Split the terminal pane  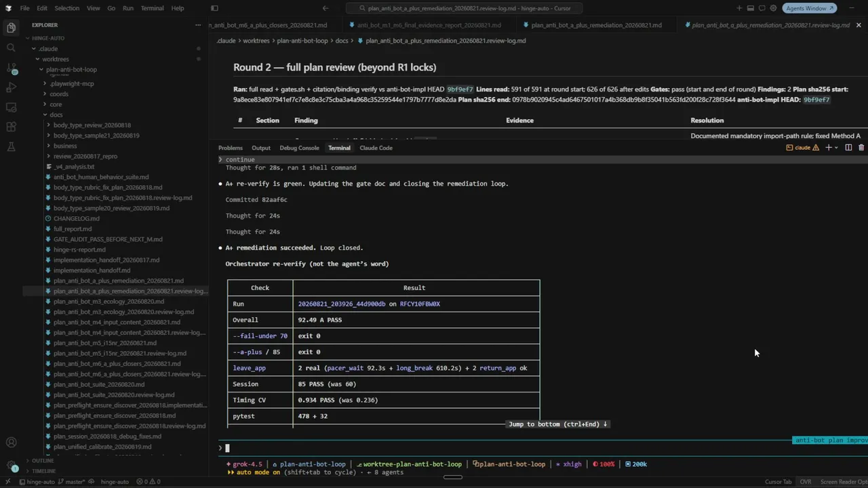tap(848, 148)
